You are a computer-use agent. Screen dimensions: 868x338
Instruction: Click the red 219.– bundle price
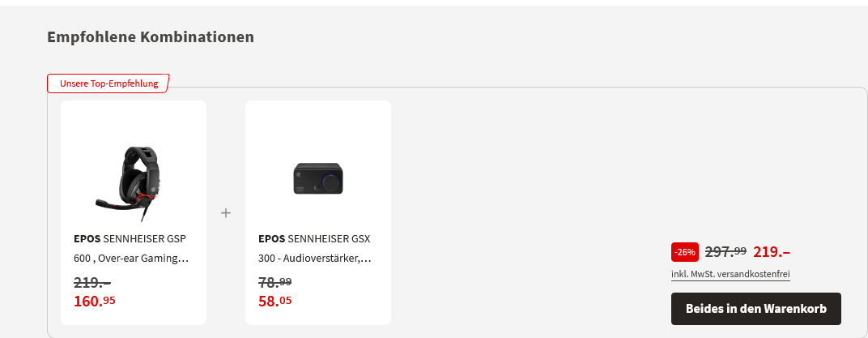coord(772,251)
